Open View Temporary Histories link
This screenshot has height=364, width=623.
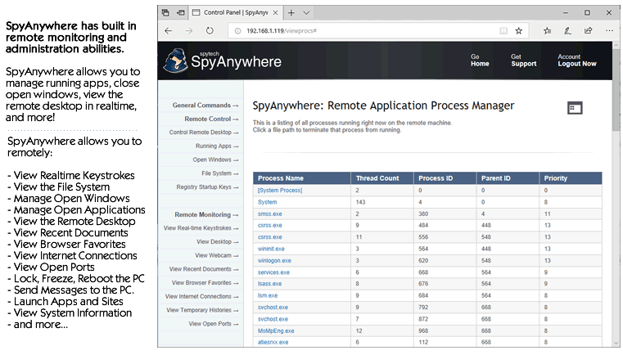point(202,310)
